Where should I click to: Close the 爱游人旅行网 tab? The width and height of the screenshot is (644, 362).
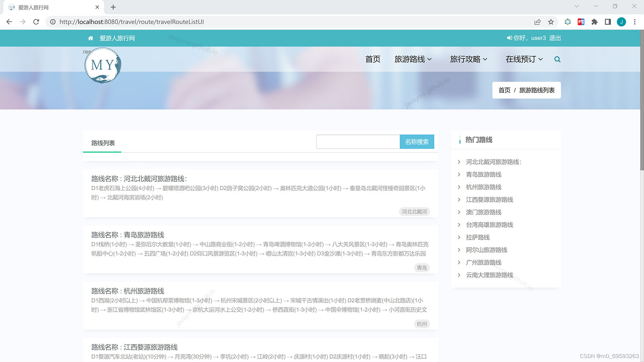[97, 7]
